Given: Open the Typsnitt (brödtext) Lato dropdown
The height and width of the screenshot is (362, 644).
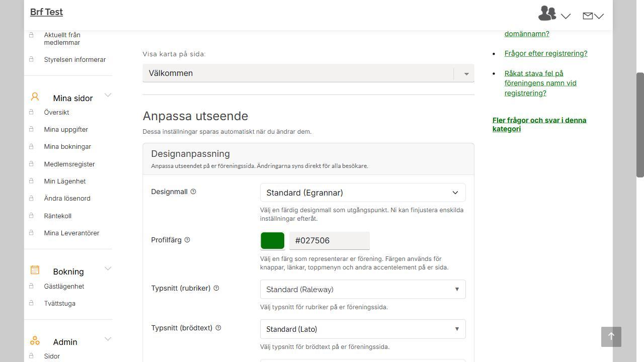Looking at the screenshot, I should click(363, 329).
